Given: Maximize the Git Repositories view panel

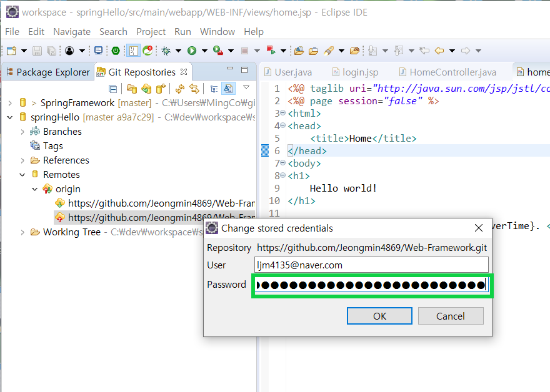Looking at the screenshot, I should click(x=244, y=70).
